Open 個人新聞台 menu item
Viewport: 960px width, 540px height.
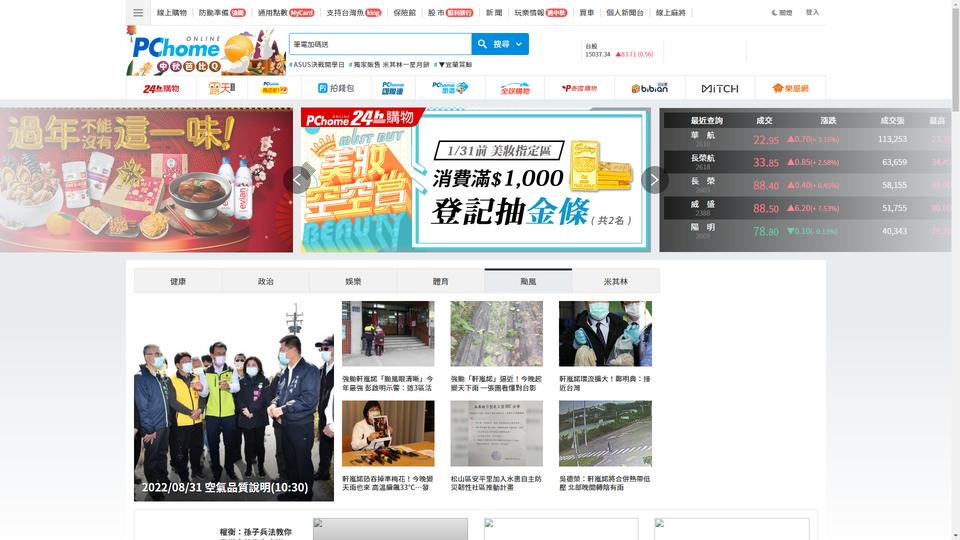[x=625, y=12]
